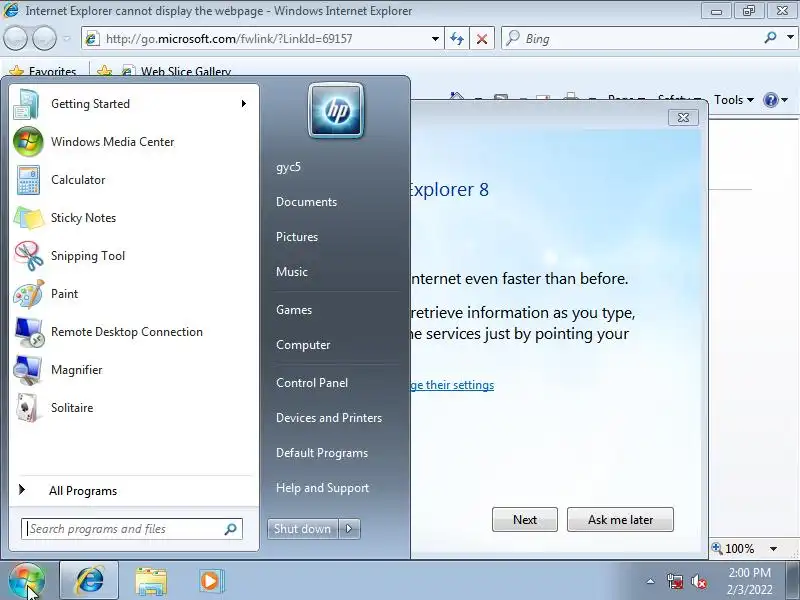Click the IE Help question mark icon
The image size is (800, 600).
tap(770, 100)
